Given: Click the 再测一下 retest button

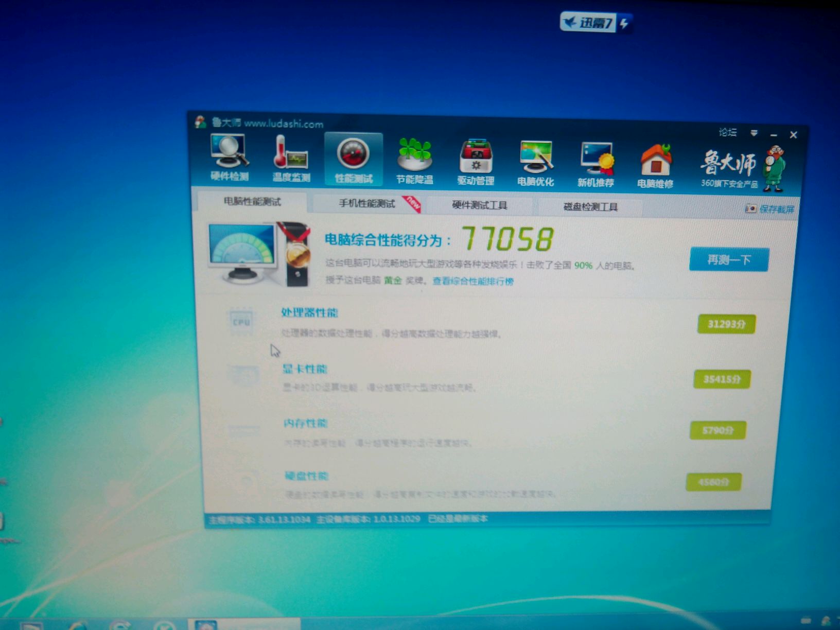Looking at the screenshot, I should pos(729,259).
